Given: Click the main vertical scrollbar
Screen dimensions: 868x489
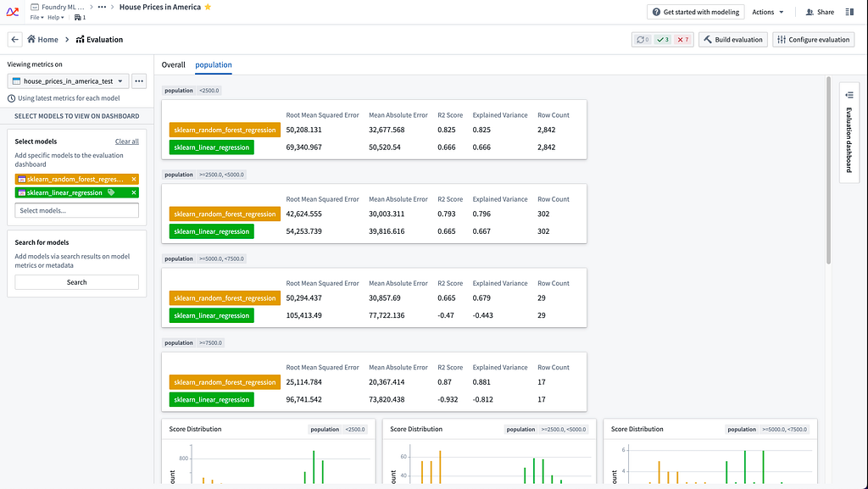Looking at the screenshot, I should click(829, 170).
